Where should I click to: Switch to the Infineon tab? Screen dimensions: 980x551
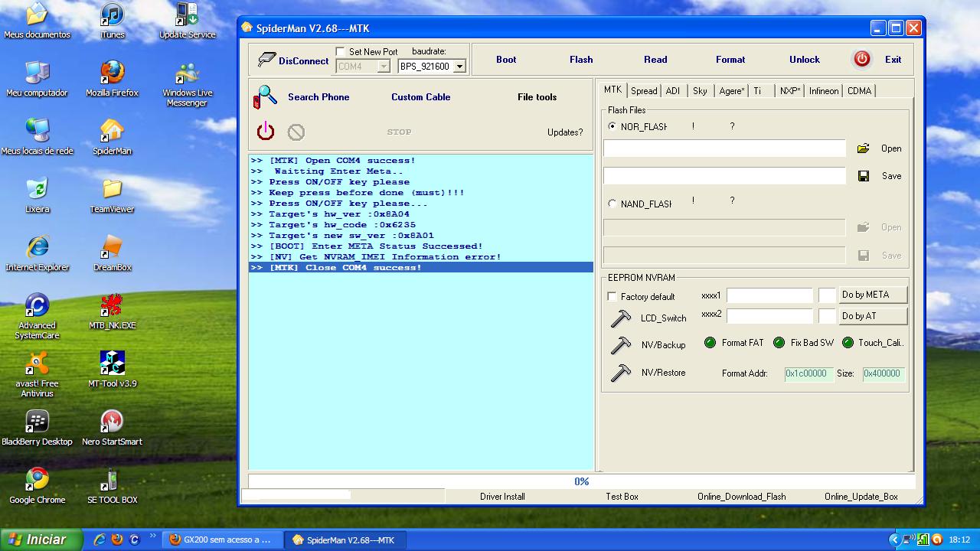click(x=824, y=91)
